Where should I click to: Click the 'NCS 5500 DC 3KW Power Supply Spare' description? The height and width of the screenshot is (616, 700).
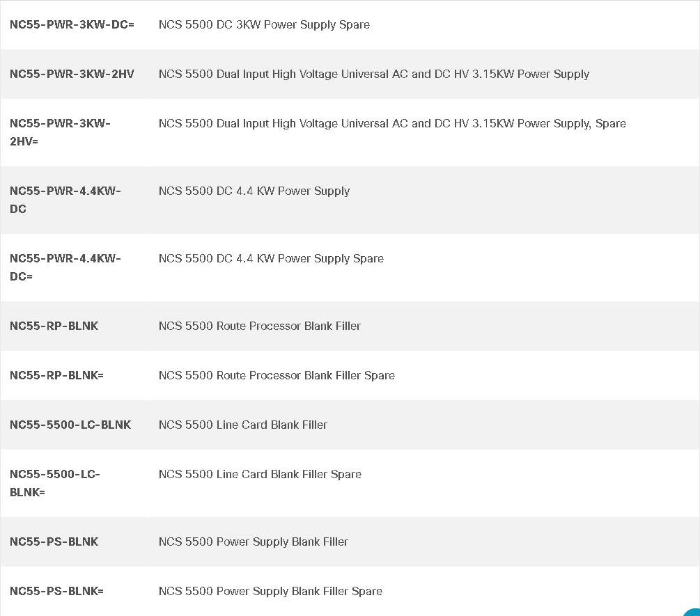[x=264, y=24]
